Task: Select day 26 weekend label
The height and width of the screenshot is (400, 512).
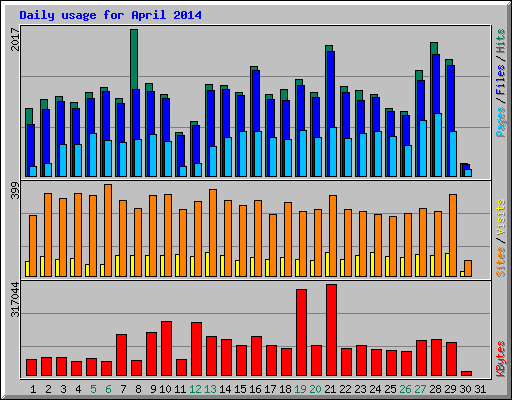Action: point(406,389)
